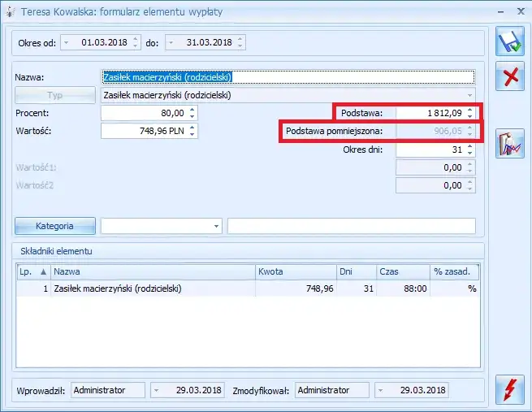Increase the Podstawa value with stepper

pos(469,110)
